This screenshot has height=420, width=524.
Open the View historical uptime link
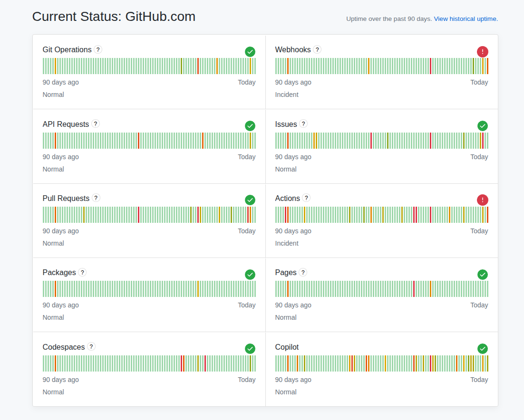point(466,19)
